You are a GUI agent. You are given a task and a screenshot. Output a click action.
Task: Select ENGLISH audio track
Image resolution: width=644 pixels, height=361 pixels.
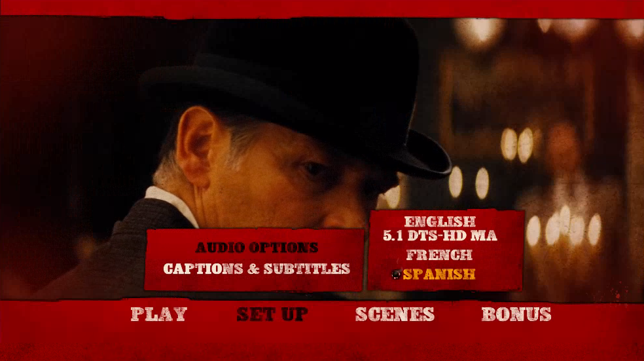(x=440, y=221)
